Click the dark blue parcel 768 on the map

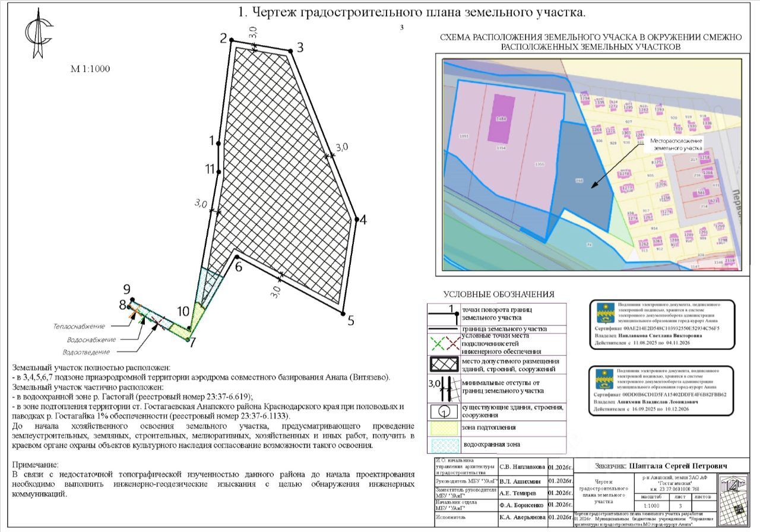[x=584, y=178]
